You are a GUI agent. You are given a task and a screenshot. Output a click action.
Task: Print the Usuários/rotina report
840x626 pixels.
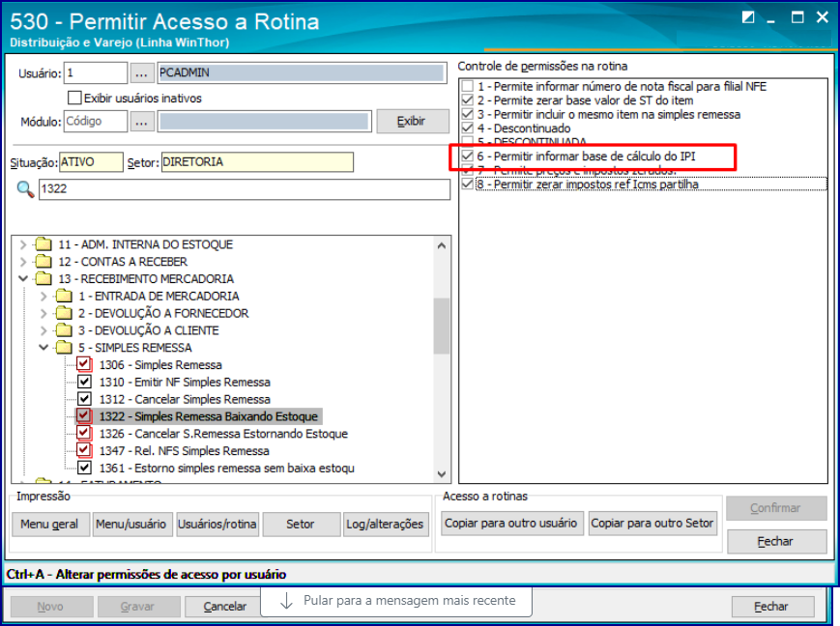[217, 525]
